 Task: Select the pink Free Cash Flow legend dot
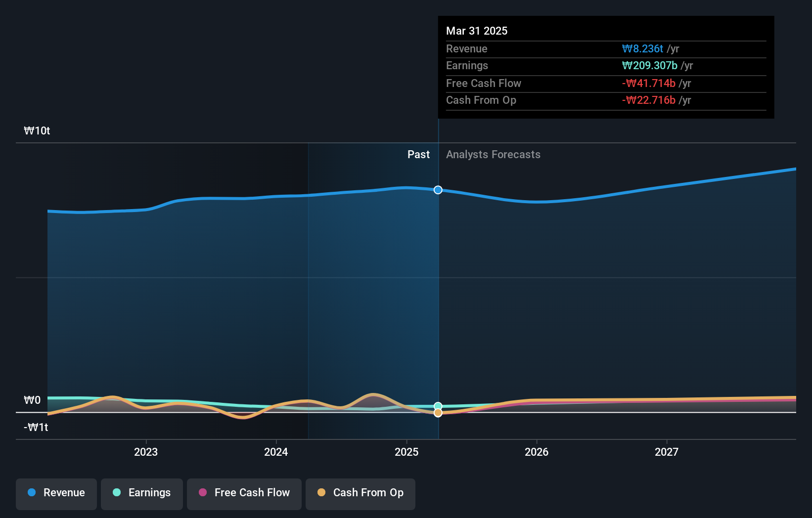point(203,493)
